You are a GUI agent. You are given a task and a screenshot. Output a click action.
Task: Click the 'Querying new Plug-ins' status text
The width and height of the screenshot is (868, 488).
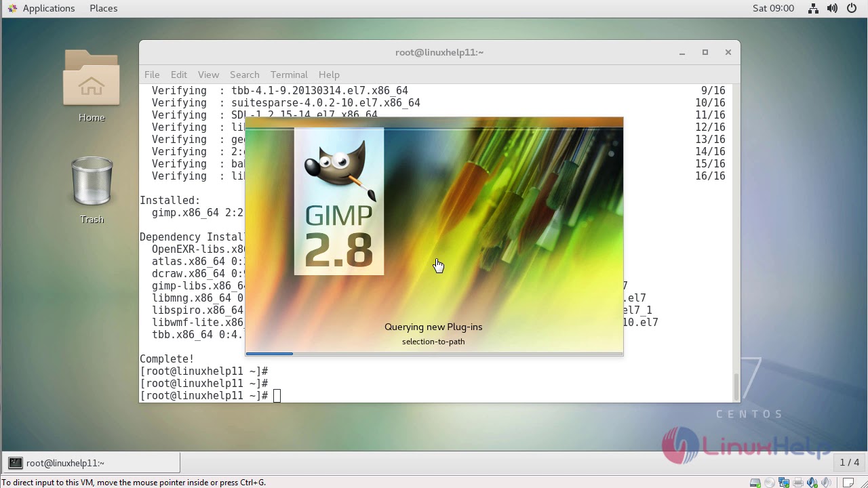[x=433, y=327]
